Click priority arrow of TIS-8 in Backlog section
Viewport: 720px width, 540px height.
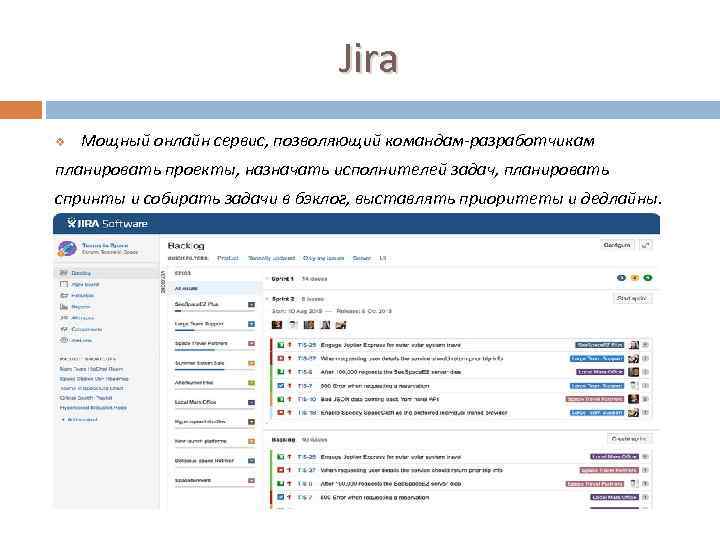coord(290,484)
